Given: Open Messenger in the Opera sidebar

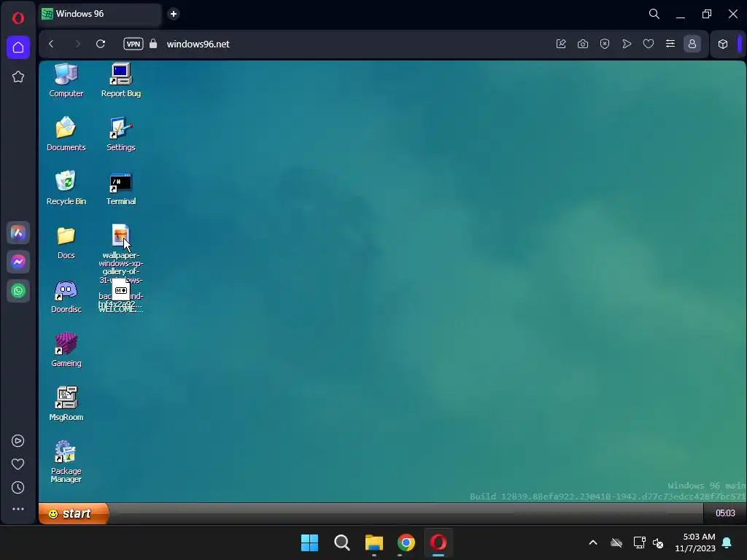Looking at the screenshot, I should 18,262.
